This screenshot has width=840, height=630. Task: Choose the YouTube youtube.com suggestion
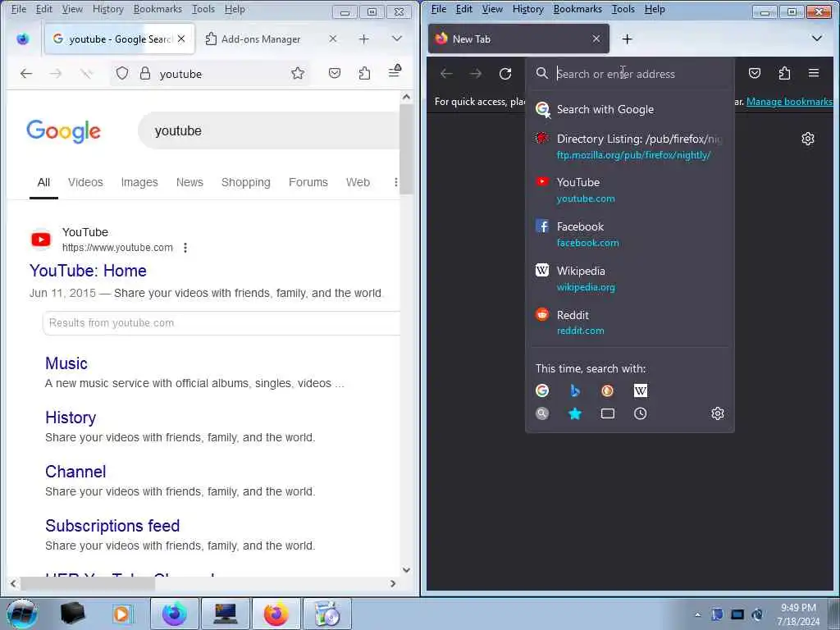[629, 190]
